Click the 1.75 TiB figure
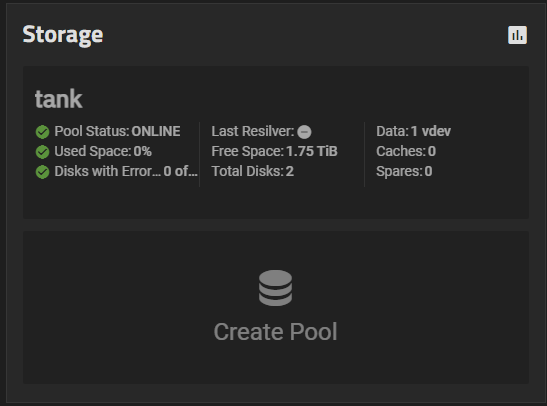 tap(312, 151)
